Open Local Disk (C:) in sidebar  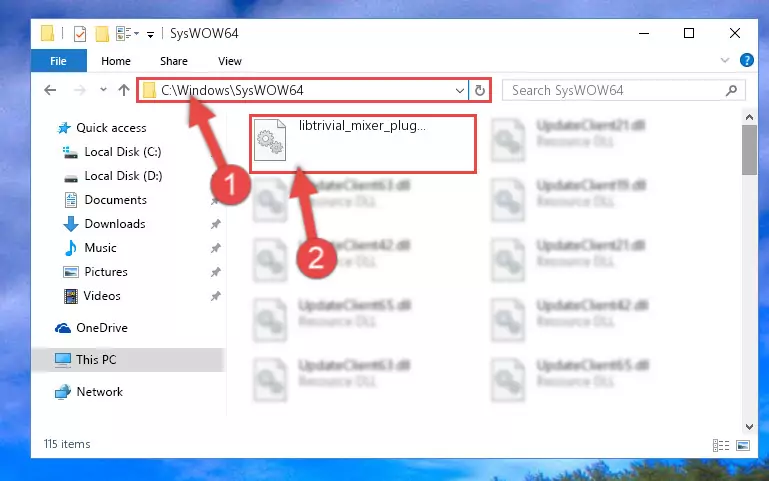click(123, 152)
